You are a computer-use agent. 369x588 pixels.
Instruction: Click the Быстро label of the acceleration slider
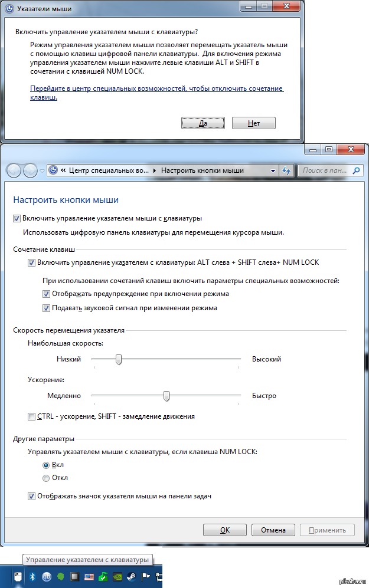pyautogui.click(x=264, y=396)
